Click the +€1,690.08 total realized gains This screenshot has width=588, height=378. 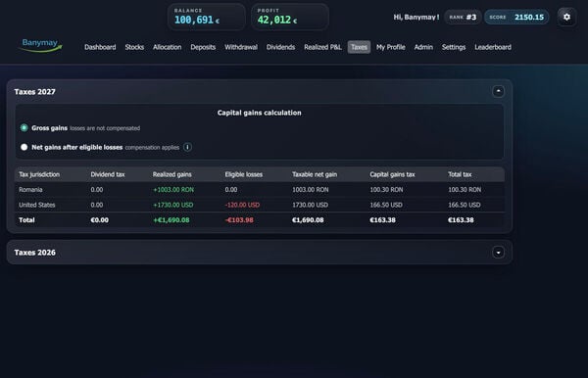click(x=171, y=220)
